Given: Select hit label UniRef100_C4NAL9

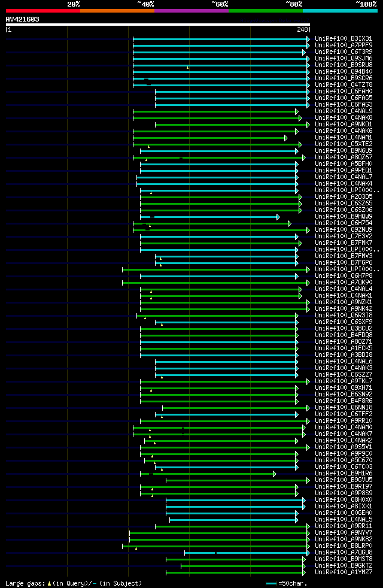Looking at the screenshot, I should 344,111.
